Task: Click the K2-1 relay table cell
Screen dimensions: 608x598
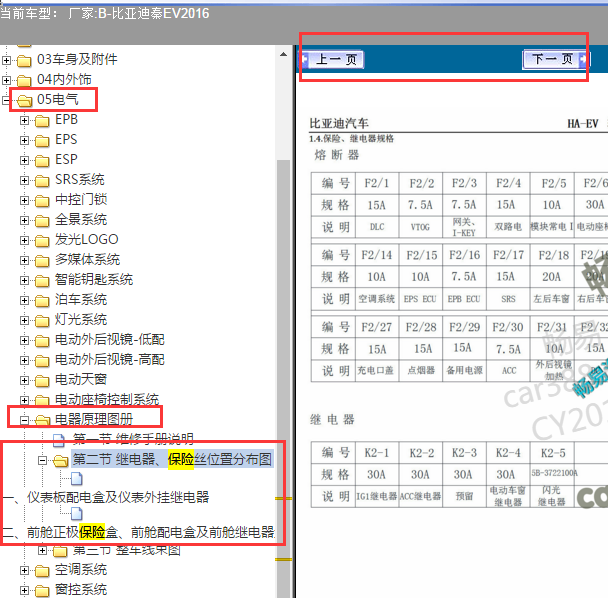Action: click(x=377, y=453)
